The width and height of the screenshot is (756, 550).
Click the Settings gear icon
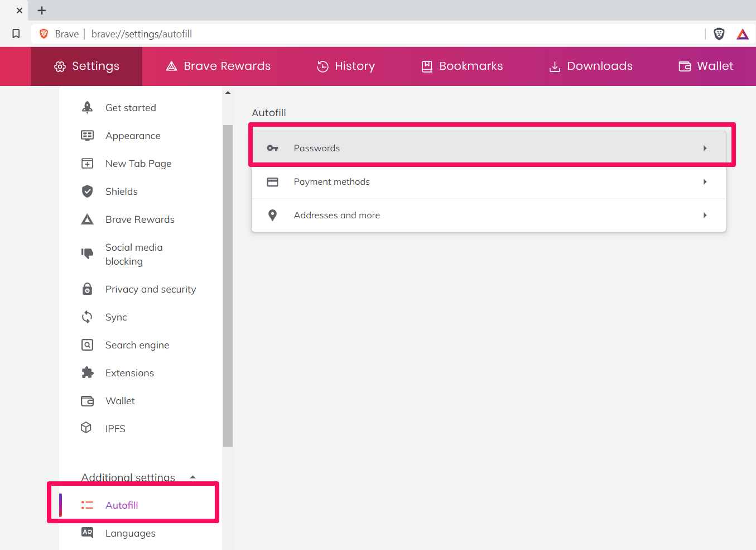[x=60, y=67]
